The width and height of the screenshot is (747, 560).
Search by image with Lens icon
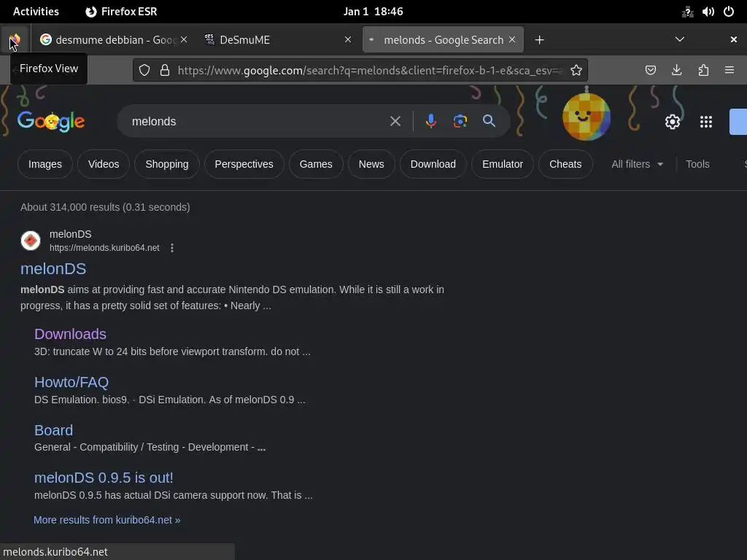coord(460,122)
